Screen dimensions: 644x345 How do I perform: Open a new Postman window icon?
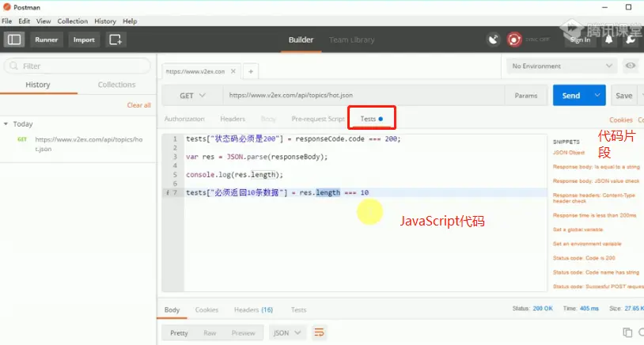point(116,40)
